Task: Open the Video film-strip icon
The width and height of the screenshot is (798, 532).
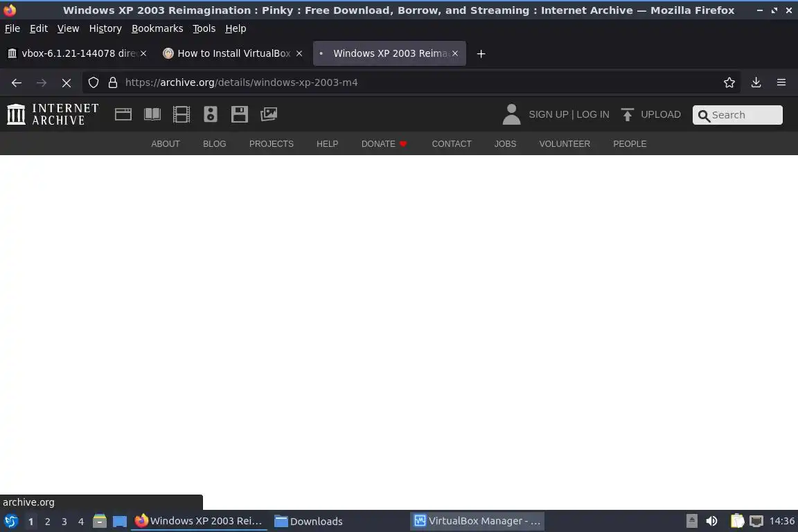Action: click(x=181, y=114)
